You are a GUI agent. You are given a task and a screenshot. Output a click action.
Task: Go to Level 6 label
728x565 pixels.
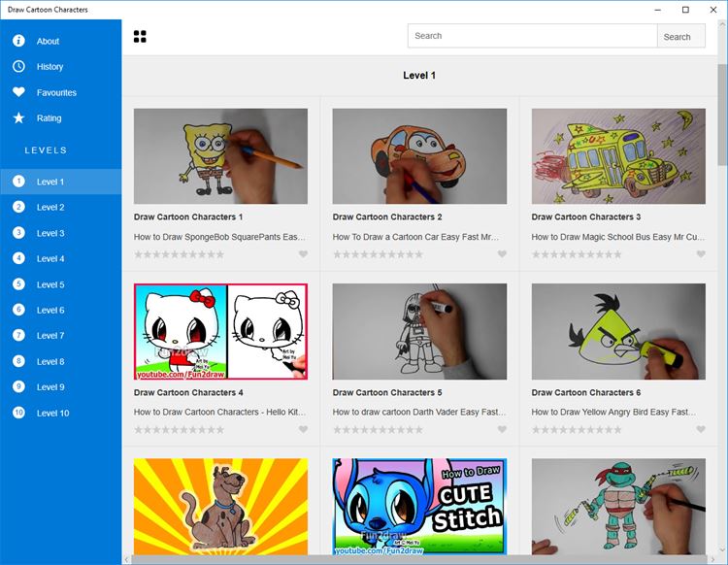point(50,310)
